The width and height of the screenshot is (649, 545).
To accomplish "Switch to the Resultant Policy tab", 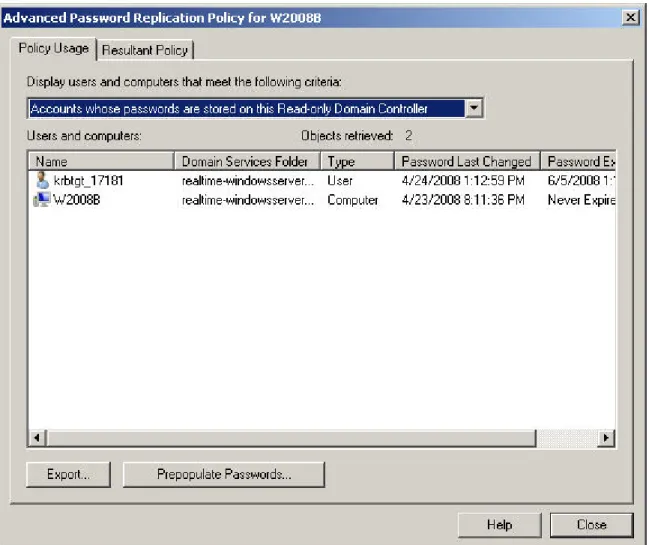I will (145, 50).
